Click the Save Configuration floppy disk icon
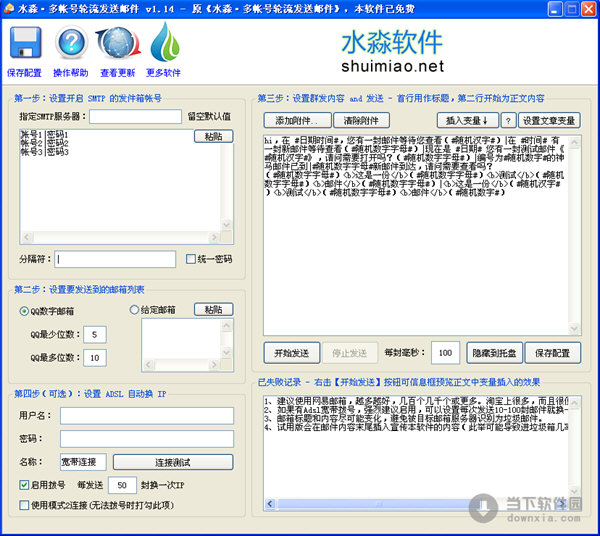 24,44
